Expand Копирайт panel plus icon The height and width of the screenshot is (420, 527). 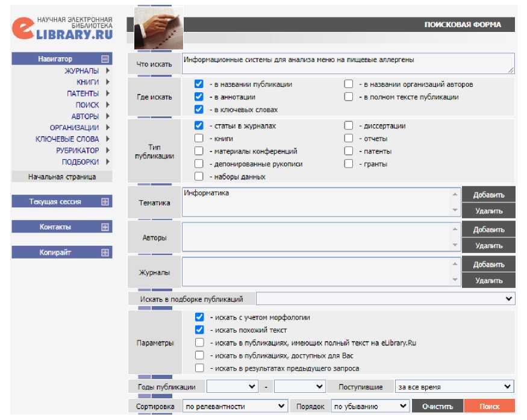(105, 252)
